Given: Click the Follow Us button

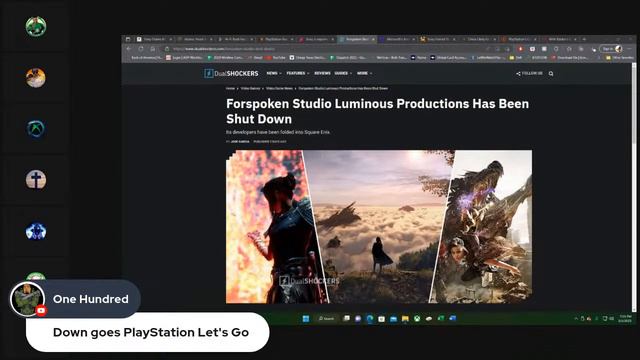Looking at the screenshot, I should (x=529, y=73).
